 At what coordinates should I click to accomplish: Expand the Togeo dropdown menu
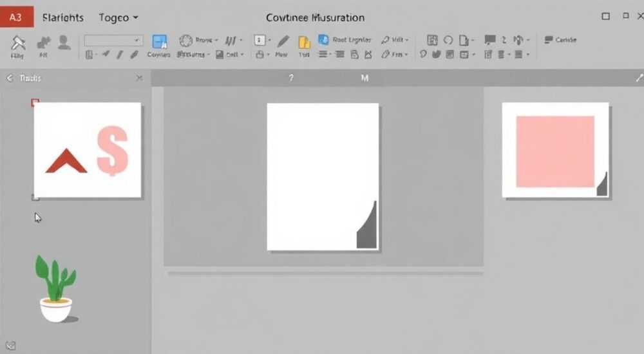(118, 17)
